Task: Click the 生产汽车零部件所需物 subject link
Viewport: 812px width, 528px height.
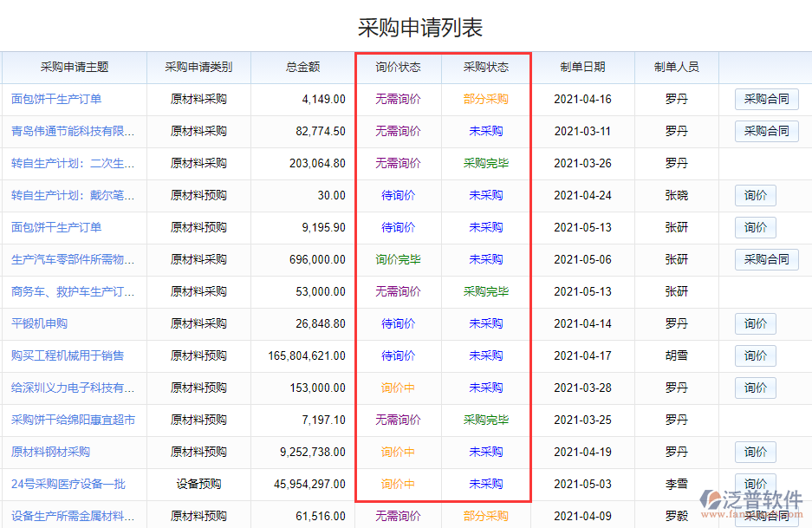Action: [x=73, y=259]
